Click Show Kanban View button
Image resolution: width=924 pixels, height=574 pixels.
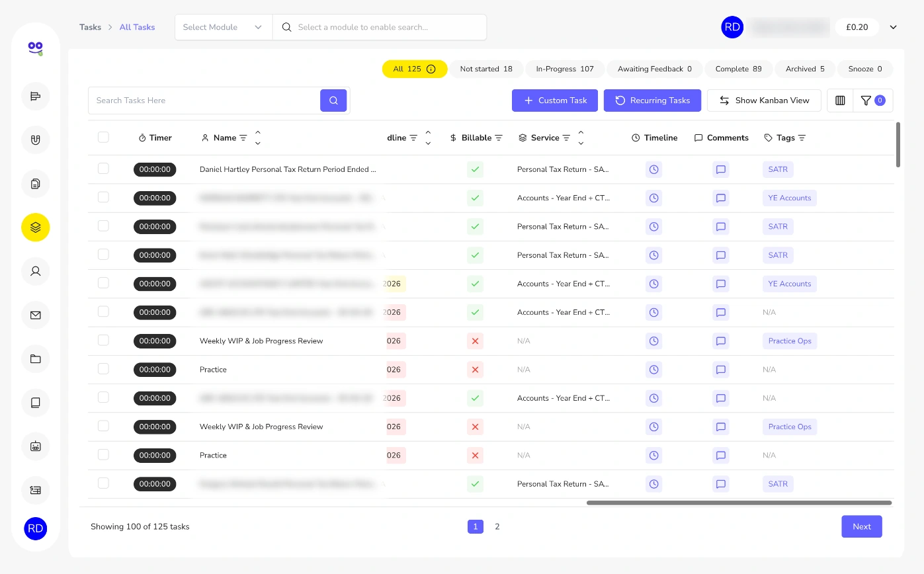764,101
